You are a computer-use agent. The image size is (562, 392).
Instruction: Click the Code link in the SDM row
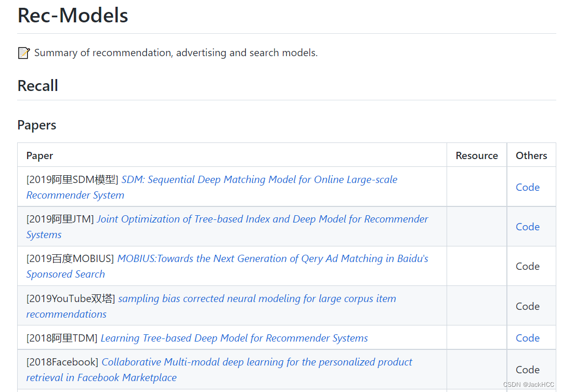click(528, 187)
